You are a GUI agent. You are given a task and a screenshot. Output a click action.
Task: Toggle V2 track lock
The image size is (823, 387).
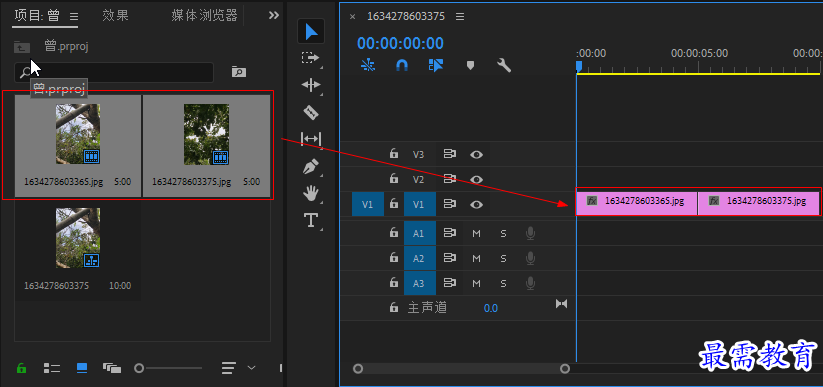393,179
